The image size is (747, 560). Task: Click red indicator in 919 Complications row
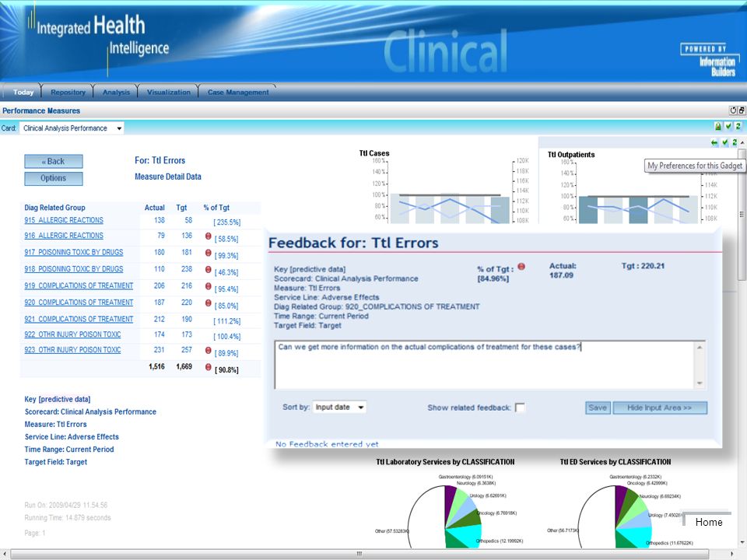209,285
